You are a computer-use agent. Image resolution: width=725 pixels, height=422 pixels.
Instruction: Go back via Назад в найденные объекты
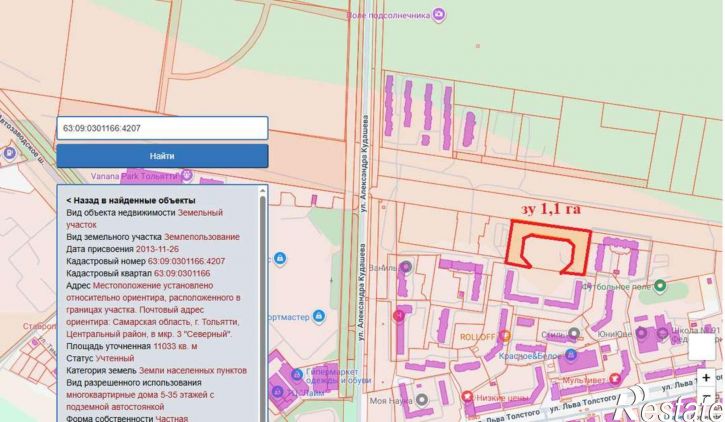(131, 200)
